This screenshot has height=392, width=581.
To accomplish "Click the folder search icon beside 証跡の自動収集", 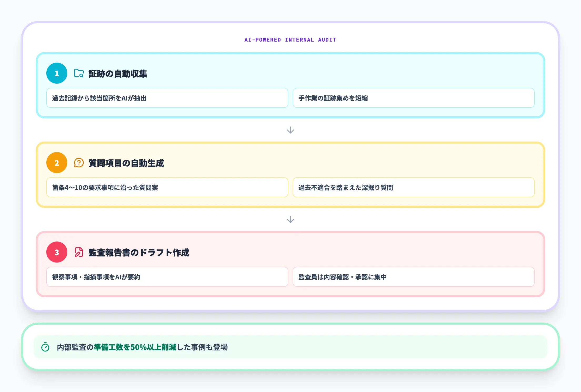I will pyautogui.click(x=79, y=73).
